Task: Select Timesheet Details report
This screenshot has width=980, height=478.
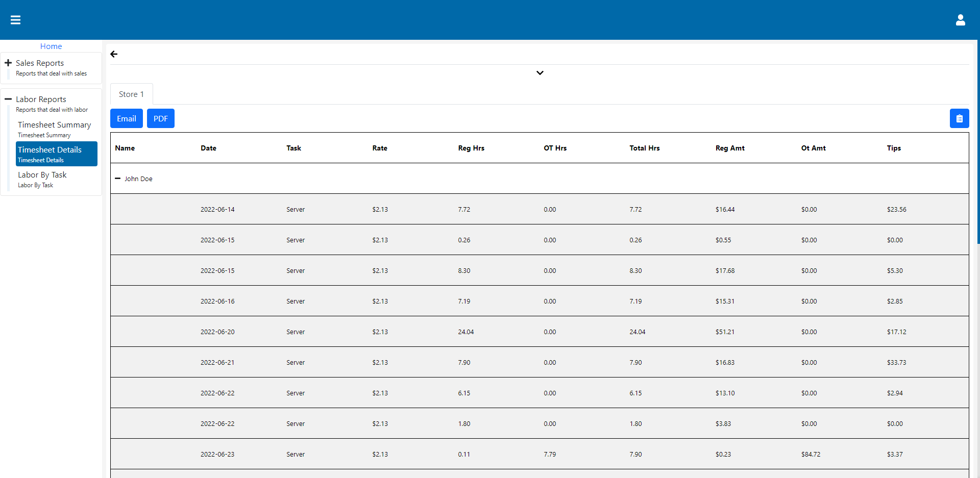Action: coord(57,154)
